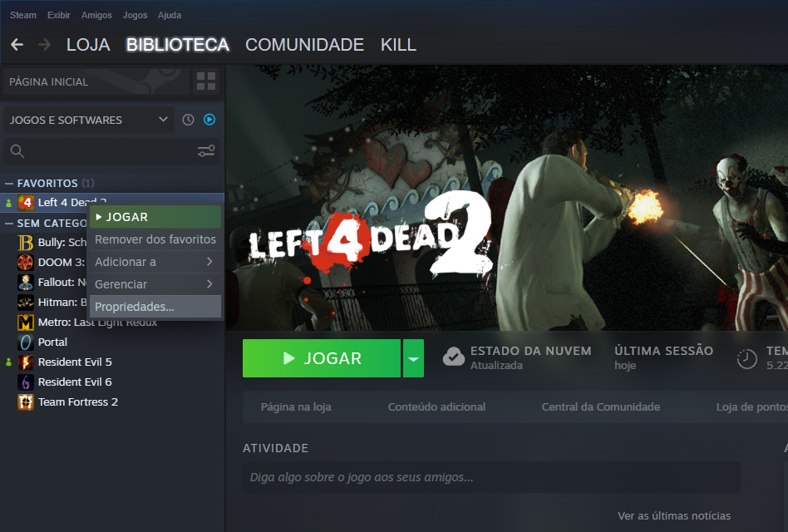Open the Exibir menu
The height and width of the screenshot is (532, 788).
(59, 15)
